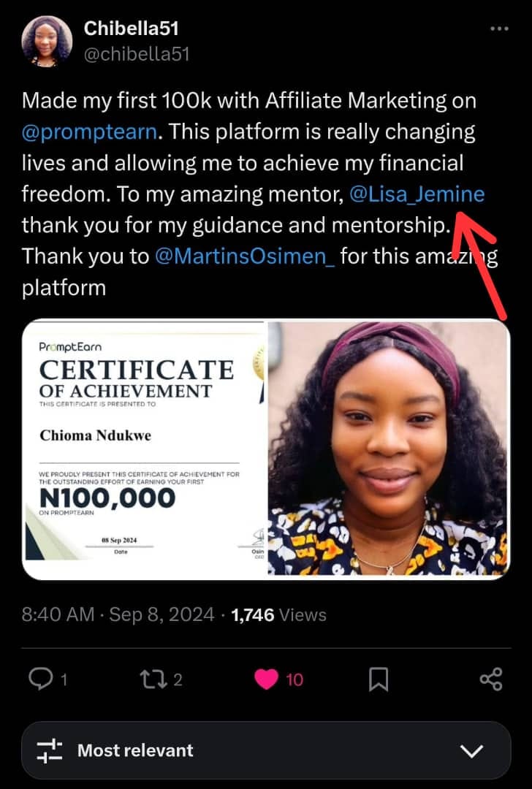Tap the repost arrows icon
This screenshot has height=789, width=532.
pos(152,679)
